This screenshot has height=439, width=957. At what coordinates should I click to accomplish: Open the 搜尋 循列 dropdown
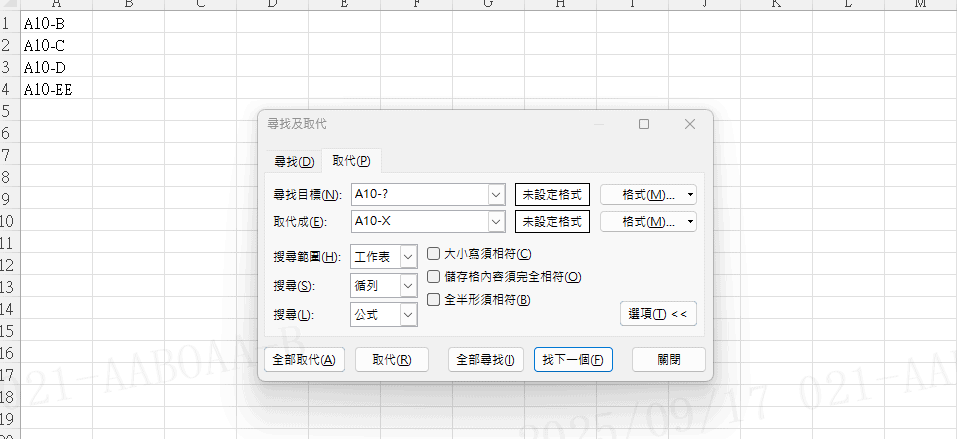[x=407, y=286]
